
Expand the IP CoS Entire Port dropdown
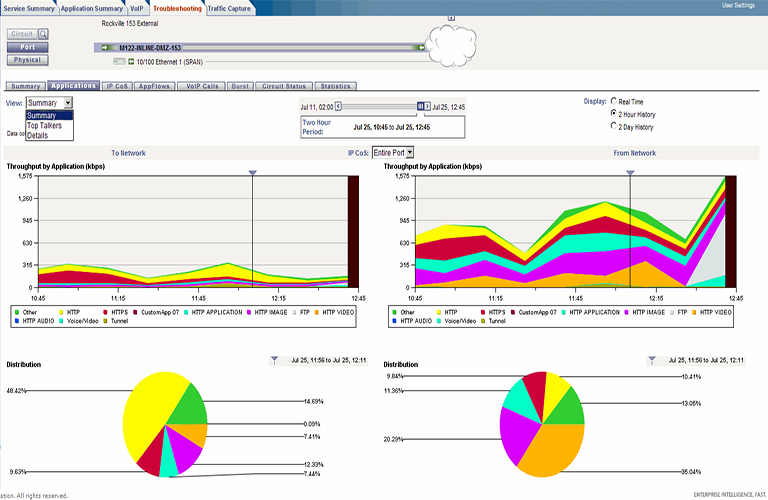409,152
